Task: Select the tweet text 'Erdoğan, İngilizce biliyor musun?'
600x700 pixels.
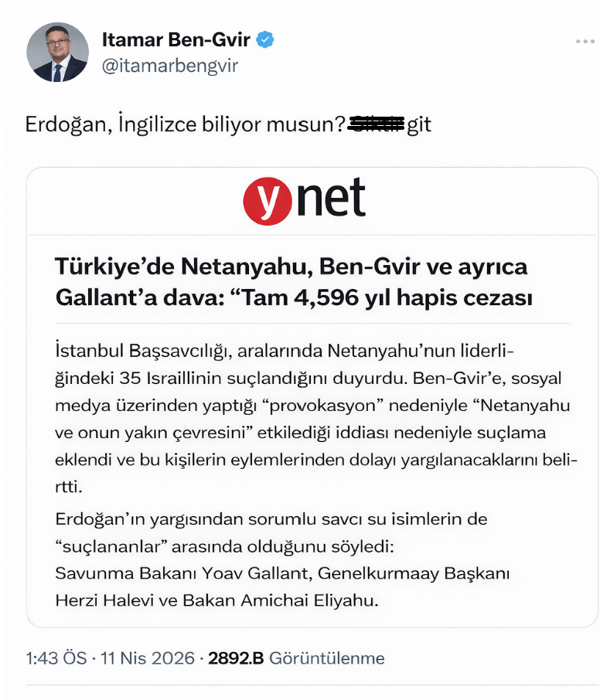Action: coord(186,124)
